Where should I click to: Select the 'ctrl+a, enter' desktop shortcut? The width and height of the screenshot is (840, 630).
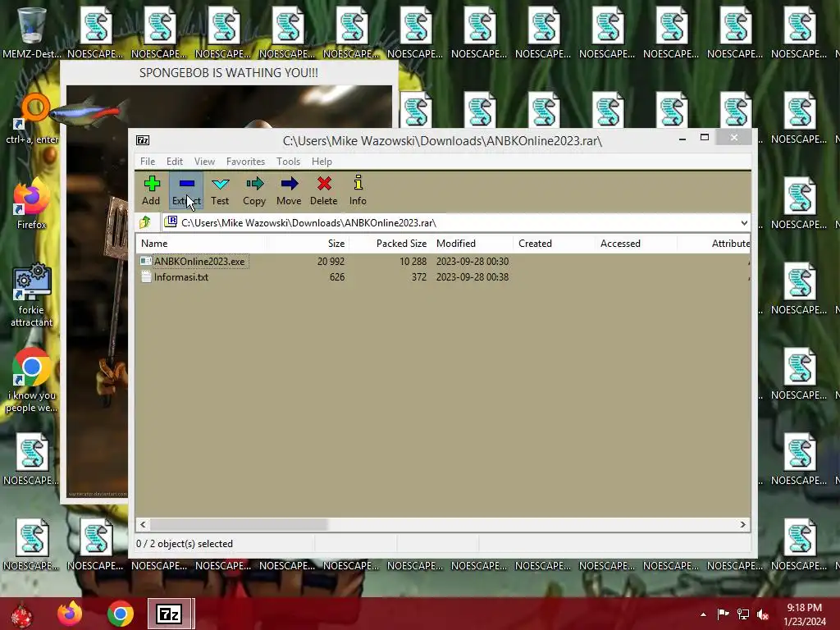tap(31, 119)
